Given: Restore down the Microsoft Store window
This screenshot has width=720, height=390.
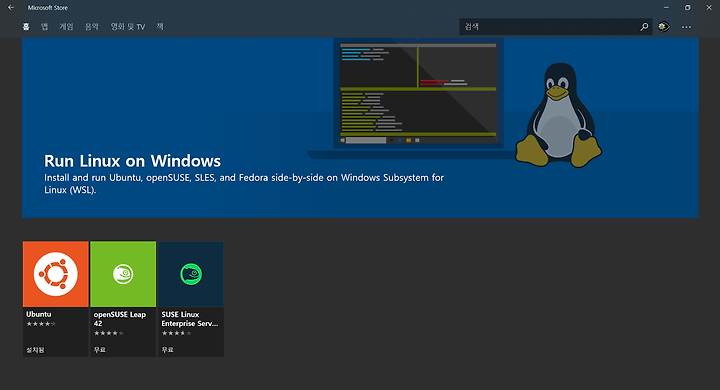Looking at the screenshot, I should [x=687, y=7].
